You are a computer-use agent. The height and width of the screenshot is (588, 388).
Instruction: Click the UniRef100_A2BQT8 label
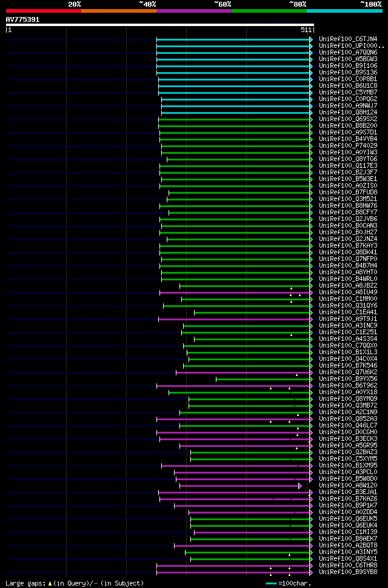click(348, 546)
